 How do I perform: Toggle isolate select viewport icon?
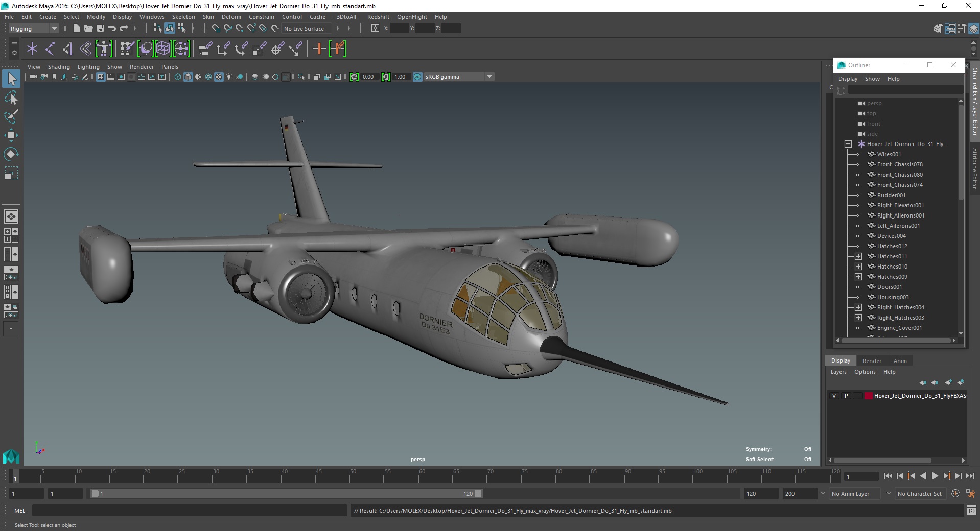coord(301,77)
